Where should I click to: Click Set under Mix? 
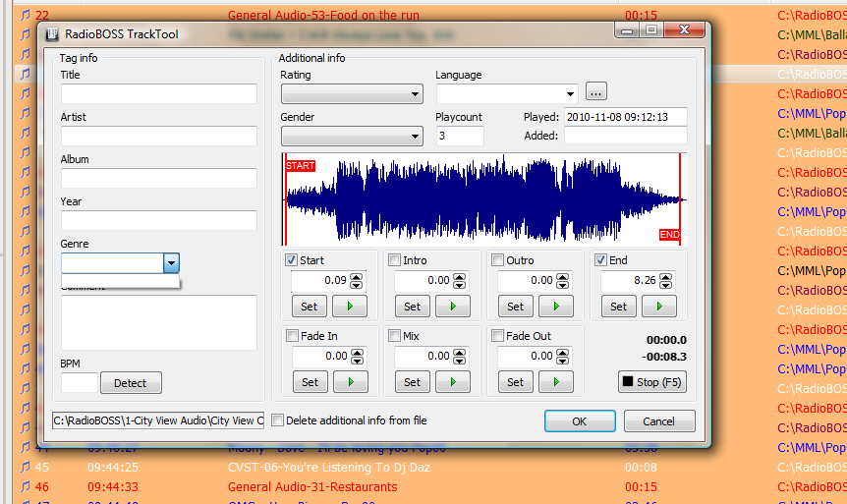coord(412,382)
